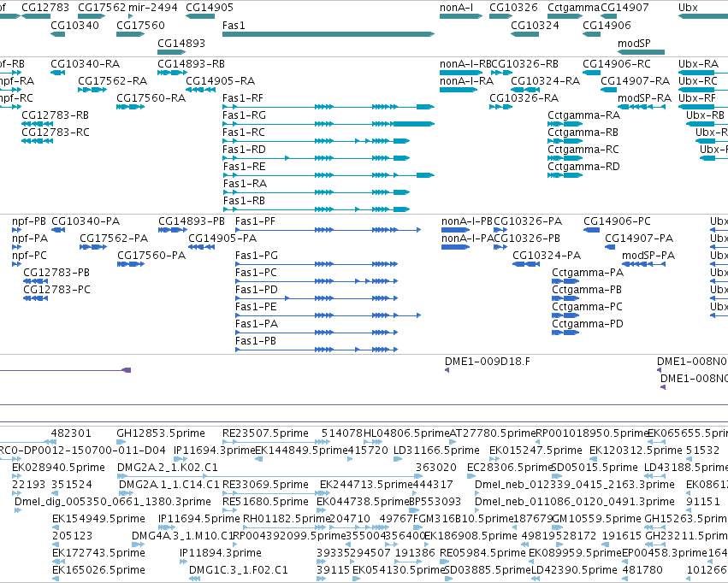Screen dimensions: 728x583
Task: Open the CG17562-PA protein feature
Action: 93,247
